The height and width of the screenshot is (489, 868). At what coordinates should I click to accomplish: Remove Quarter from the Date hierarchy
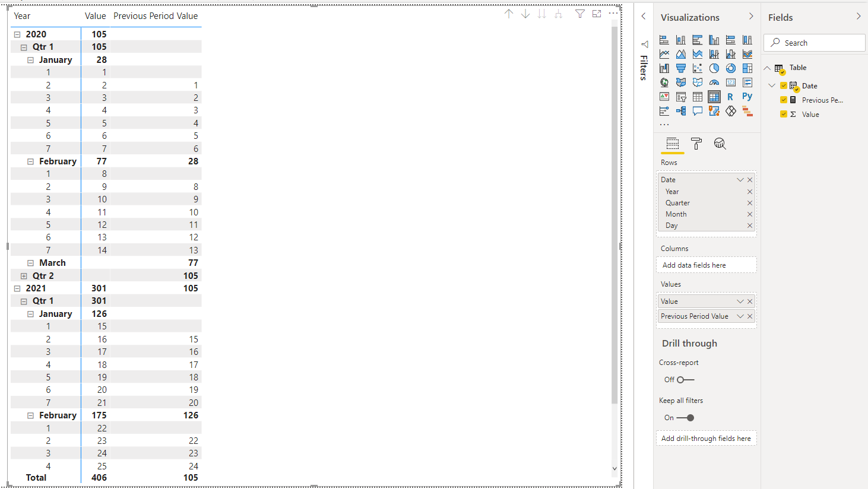750,203
